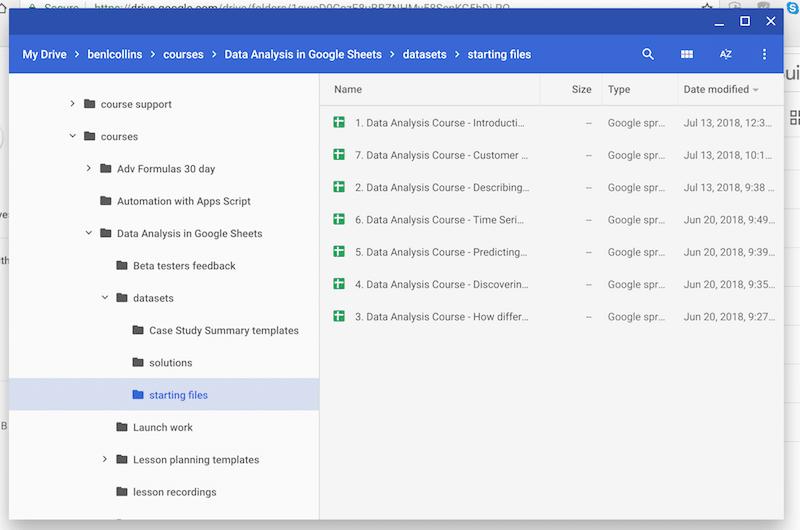Screen dimensions: 800x530
Task: Select the Launch work folder
Action: [x=163, y=427]
